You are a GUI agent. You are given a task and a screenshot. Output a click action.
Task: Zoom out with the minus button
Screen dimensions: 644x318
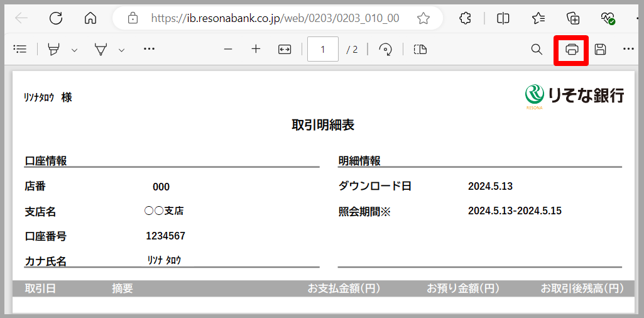[228, 49]
